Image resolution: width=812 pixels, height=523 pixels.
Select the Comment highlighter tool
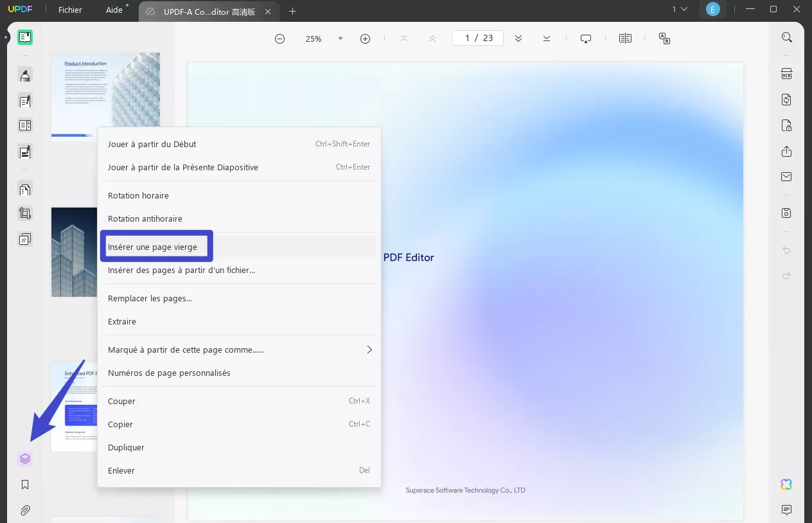pyautogui.click(x=25, y=75)
